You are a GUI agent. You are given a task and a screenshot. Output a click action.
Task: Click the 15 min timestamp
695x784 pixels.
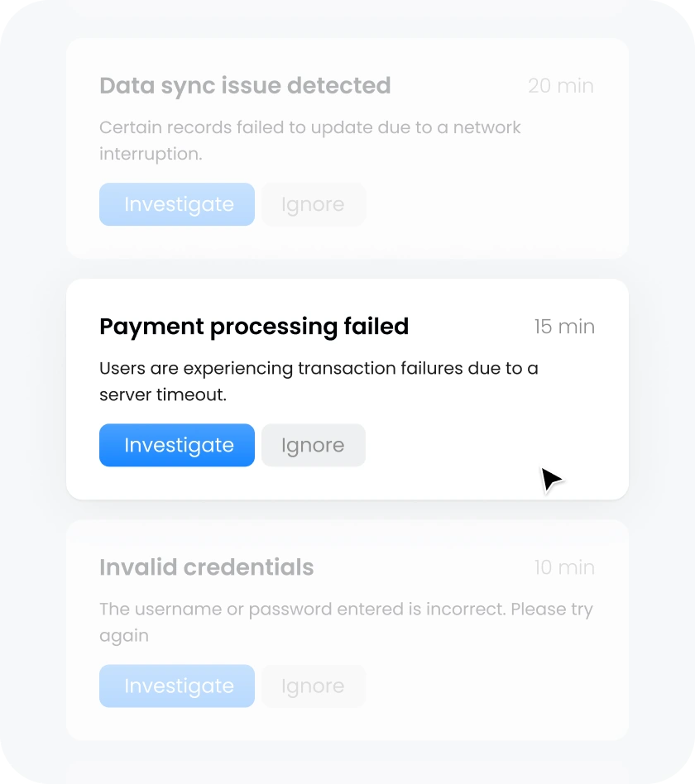click(x=564, y=327)
